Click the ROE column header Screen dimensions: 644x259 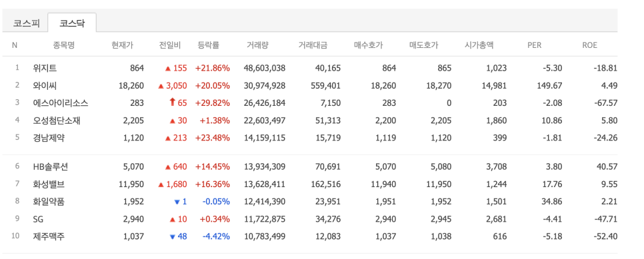(x=590, y=45)
